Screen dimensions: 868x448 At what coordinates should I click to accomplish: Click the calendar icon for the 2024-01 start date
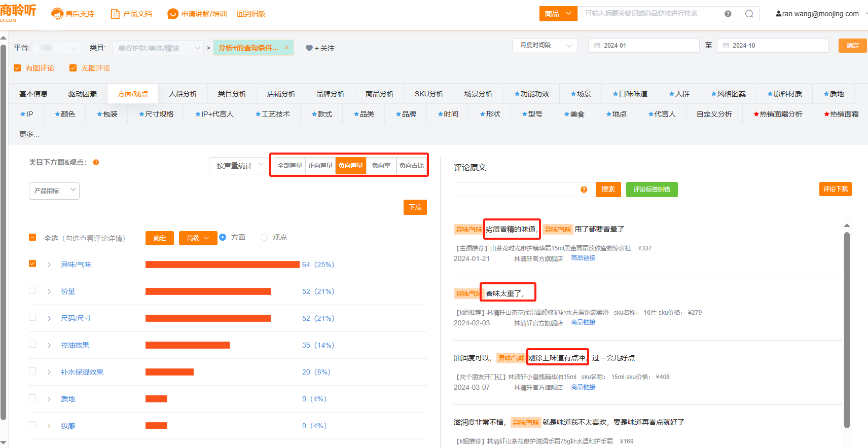(597, 46)
